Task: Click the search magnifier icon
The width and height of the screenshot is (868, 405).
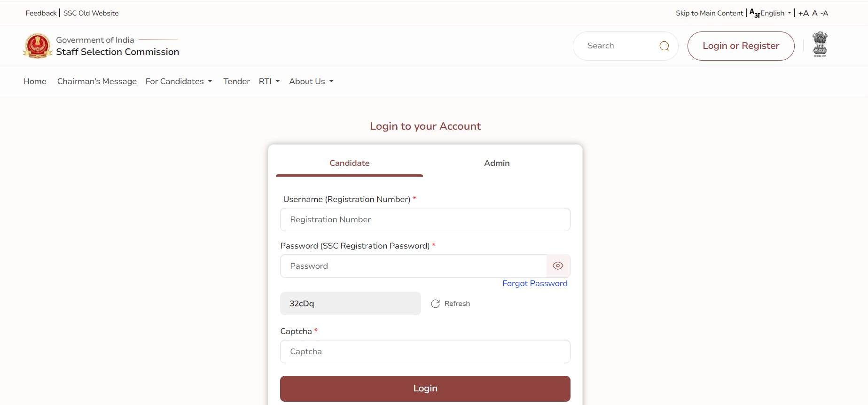Action: (664, 46)
